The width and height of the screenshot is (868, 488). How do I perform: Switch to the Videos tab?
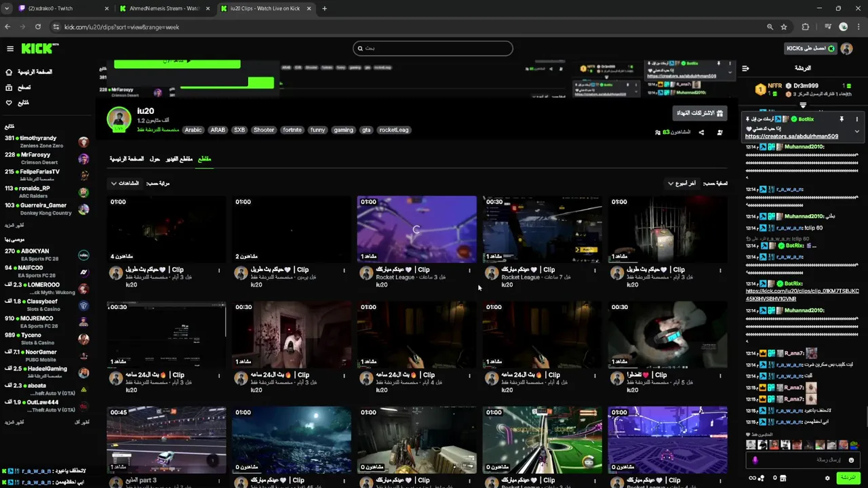(x=180, y=159)
